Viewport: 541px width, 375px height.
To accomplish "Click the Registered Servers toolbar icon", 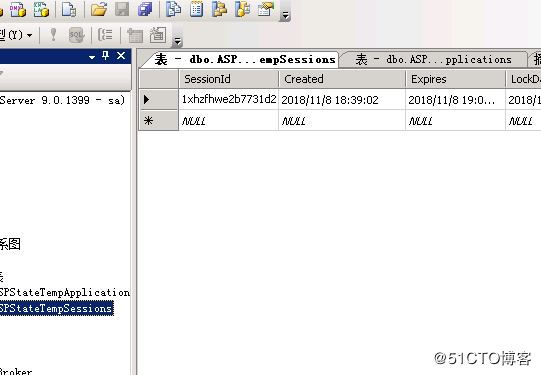I will tap(173, 9).
